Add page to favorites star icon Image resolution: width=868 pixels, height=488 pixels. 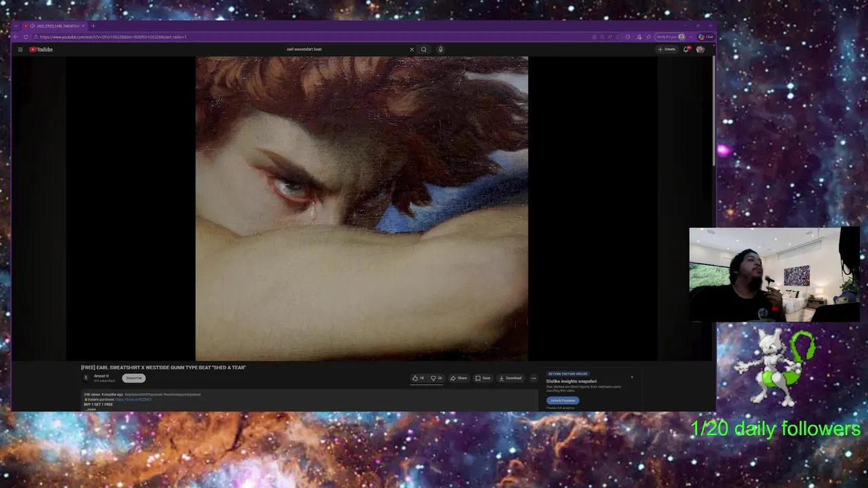pyautogui.click(x=618, y=37)
